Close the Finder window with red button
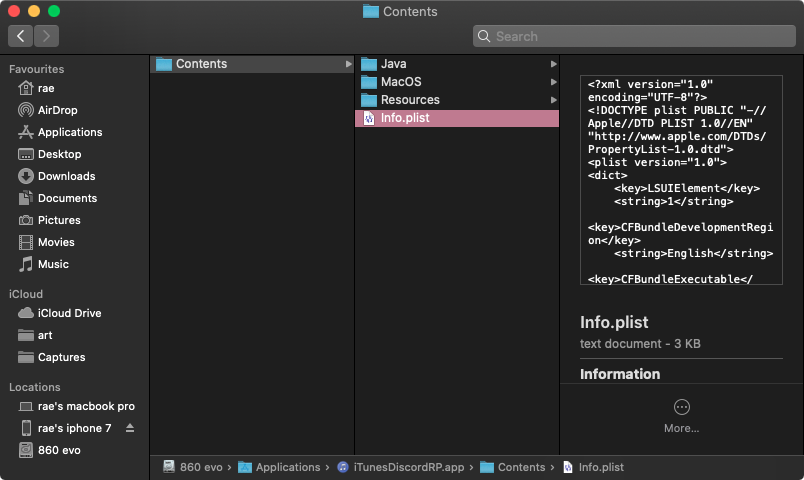Image resolution: width=804 pixels, height=480 pixels. click(14, 11)
